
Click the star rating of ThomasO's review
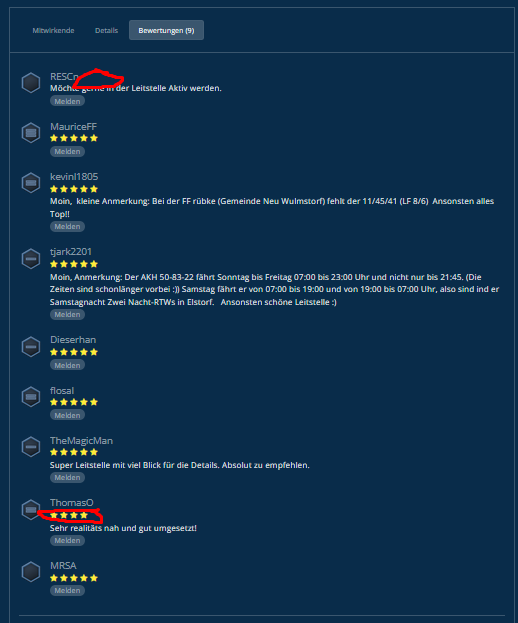(x=69, y=515)
